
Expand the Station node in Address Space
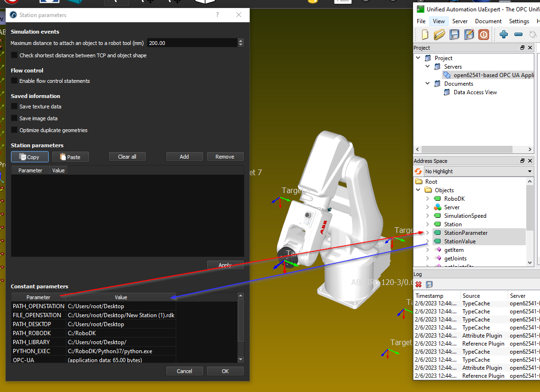tap(427, 224)
